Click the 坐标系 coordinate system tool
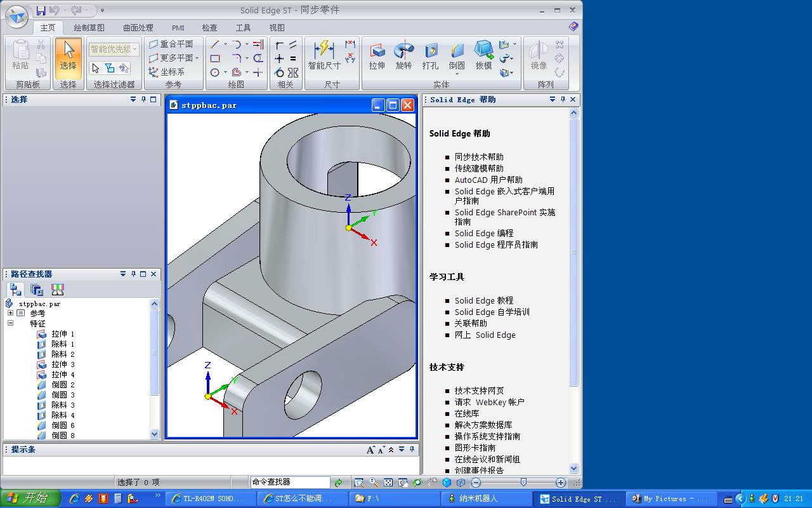 pyautogui.click(x=167, y=72)
